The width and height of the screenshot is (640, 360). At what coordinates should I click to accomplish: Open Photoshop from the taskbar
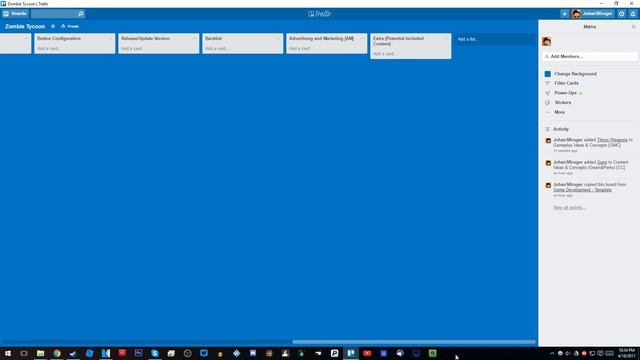138,353
